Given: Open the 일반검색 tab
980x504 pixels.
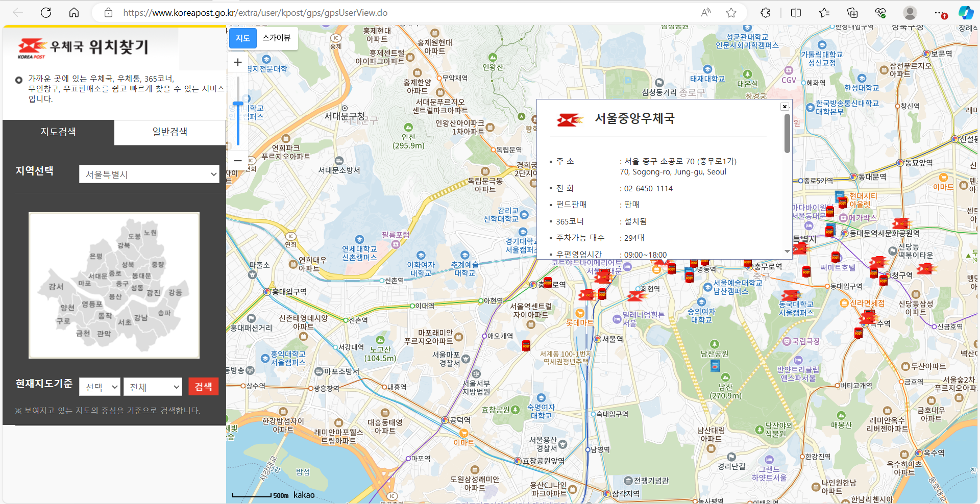Looking at the screenshot, I should pyautogui.click(x=170, y=132).
